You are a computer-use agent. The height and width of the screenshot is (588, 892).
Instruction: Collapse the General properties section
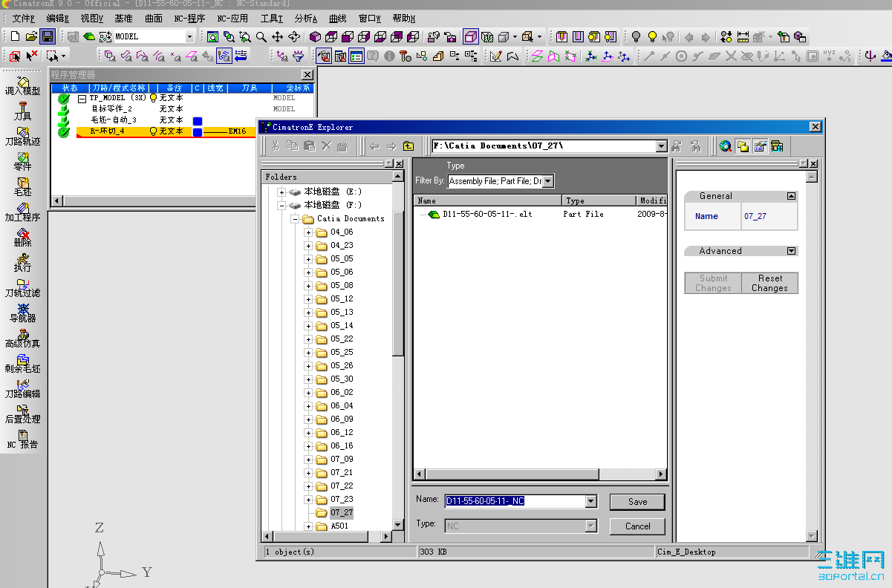(x=791, y=196)
